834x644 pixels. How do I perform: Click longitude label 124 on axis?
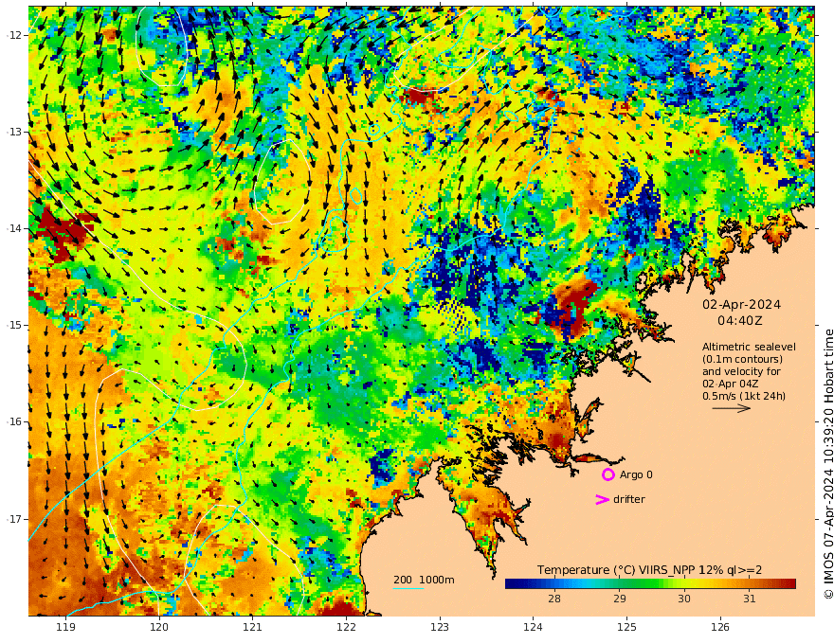click(x=534, y=627)
